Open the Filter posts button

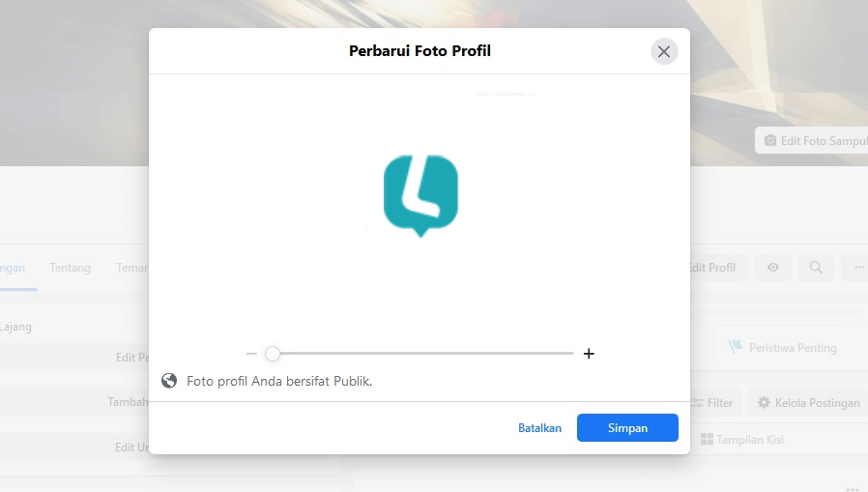[713, 402]
